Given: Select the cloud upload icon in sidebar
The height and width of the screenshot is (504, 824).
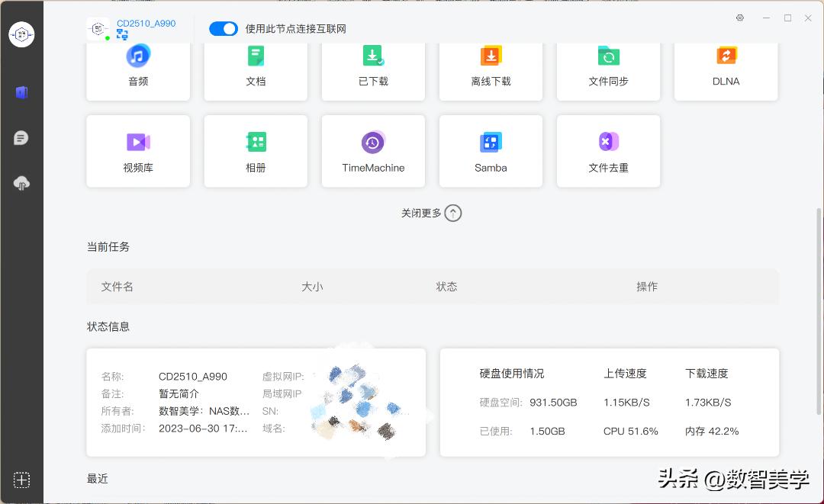Looking at the screenshot, I should click(21, 183).
